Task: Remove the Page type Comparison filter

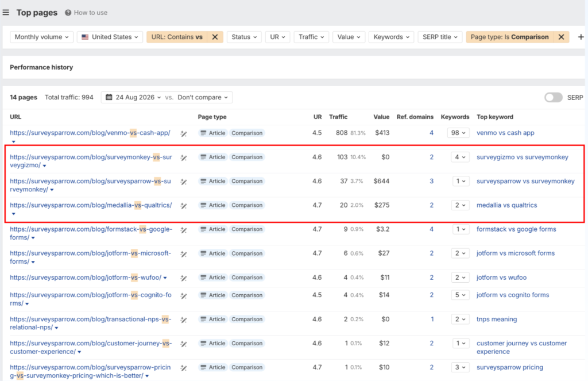Action: tap(562, 37)
